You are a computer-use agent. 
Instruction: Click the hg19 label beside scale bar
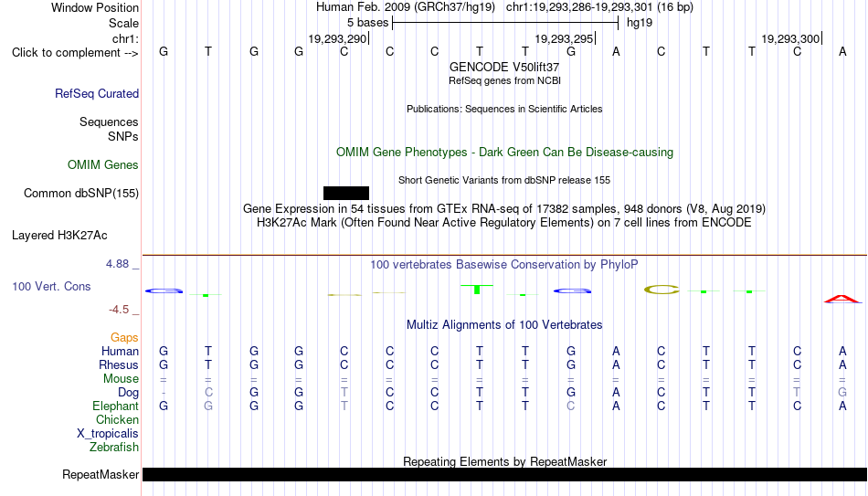[x=640, y=23]
